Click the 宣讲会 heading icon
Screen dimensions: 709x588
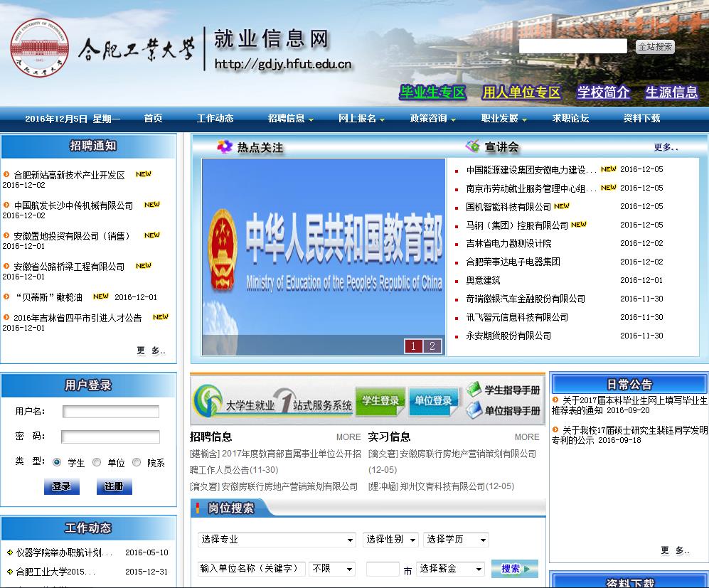pyautogui.click(x=472, y=146)
